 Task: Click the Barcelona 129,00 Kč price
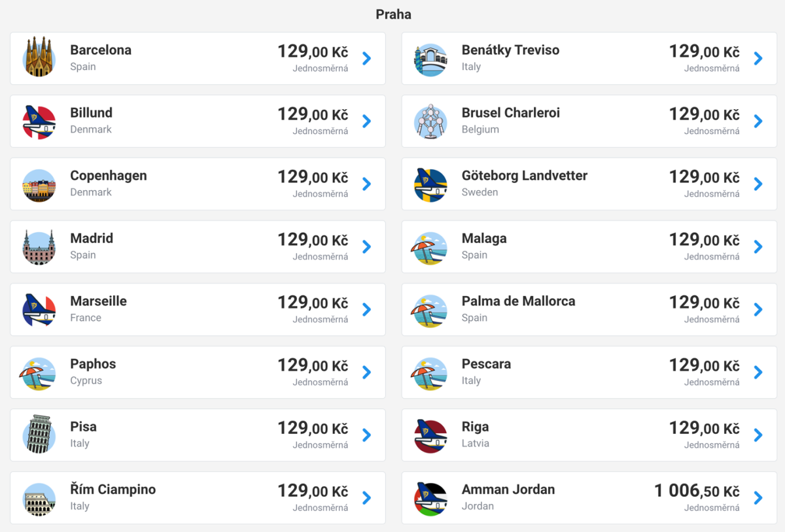pos(313,52)
